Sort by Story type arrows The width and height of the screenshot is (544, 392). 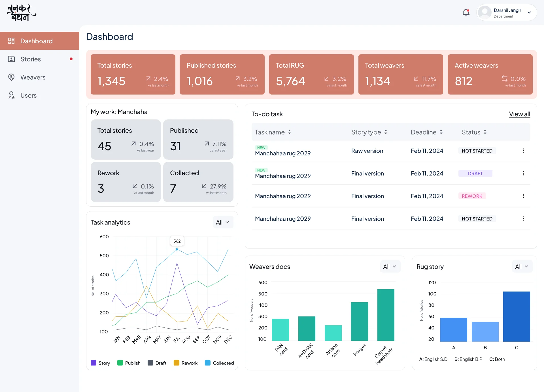[x=386, y=132]
